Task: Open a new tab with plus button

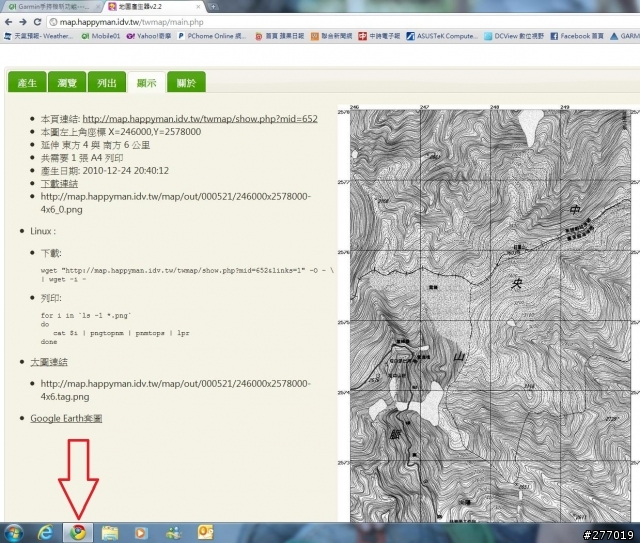Action: (x=213, y=7)
